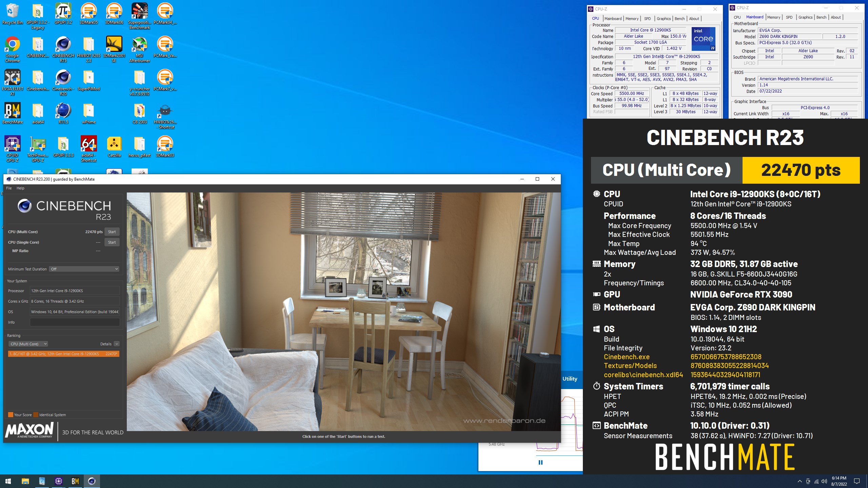Screen dimensions: 868x488
Task: Select the BenchMate desktop icon
Action: coord(13,114)
